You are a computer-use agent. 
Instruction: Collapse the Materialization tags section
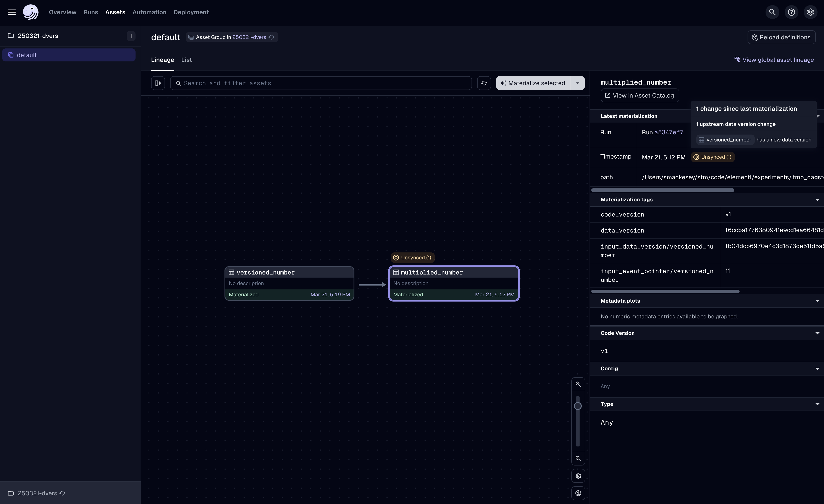(x=817, y=199)
